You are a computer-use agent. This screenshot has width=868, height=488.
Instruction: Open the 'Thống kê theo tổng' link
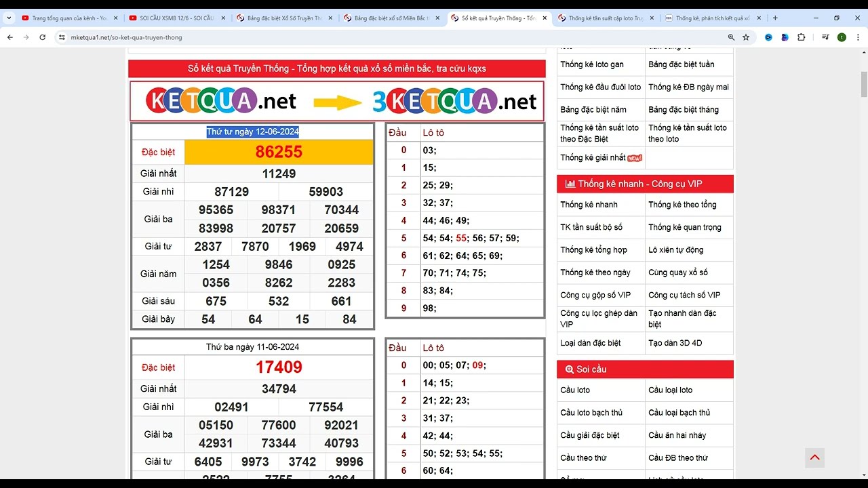pos(682,205)
